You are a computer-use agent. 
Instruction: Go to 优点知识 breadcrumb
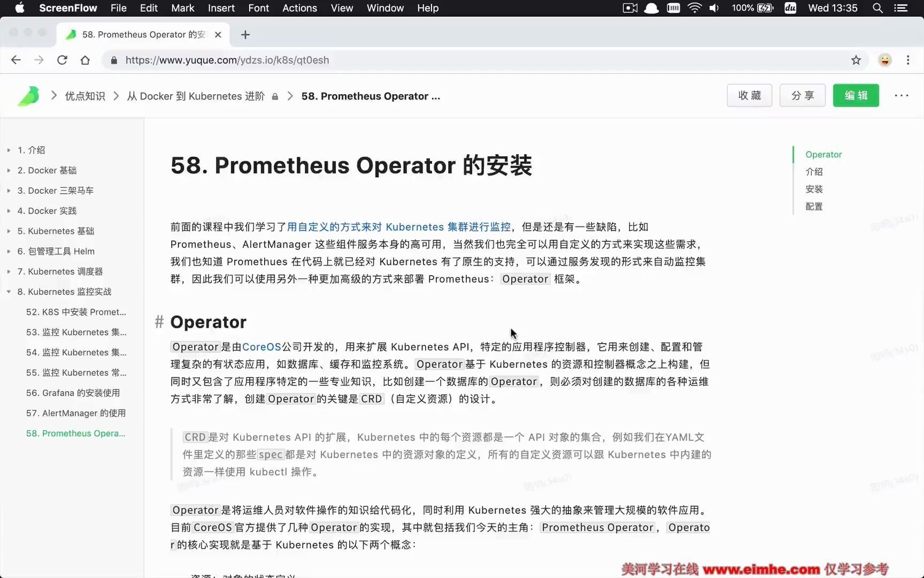coord(85,96)
